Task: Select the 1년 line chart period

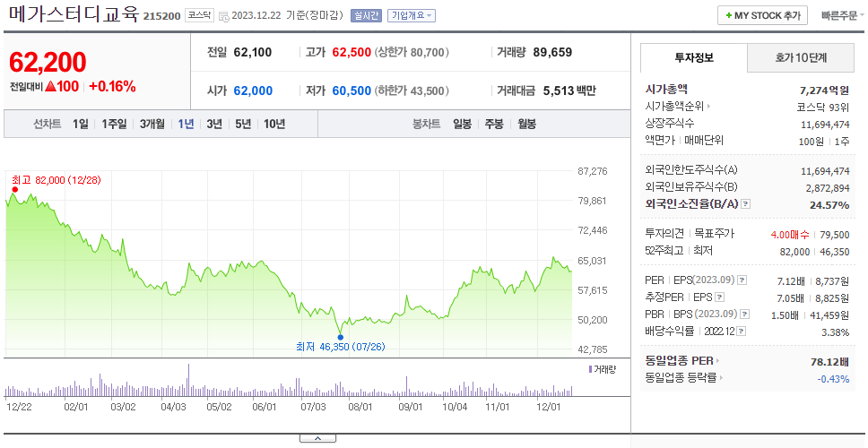Action: click(x=186, y=125)
